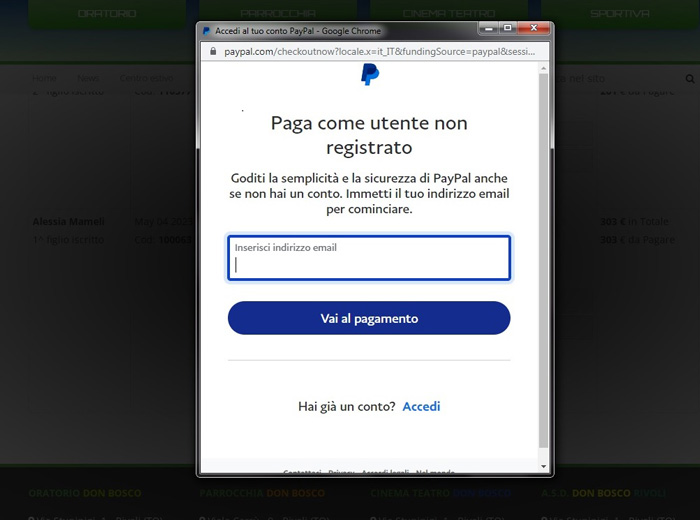The width and height of the screenshot is (700, 520).
Task: Click the popup scrollbar down arrow
Action: click(543, 466)
